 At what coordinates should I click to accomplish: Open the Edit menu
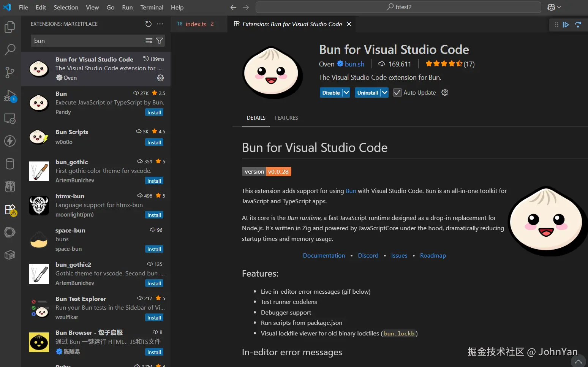41,7
